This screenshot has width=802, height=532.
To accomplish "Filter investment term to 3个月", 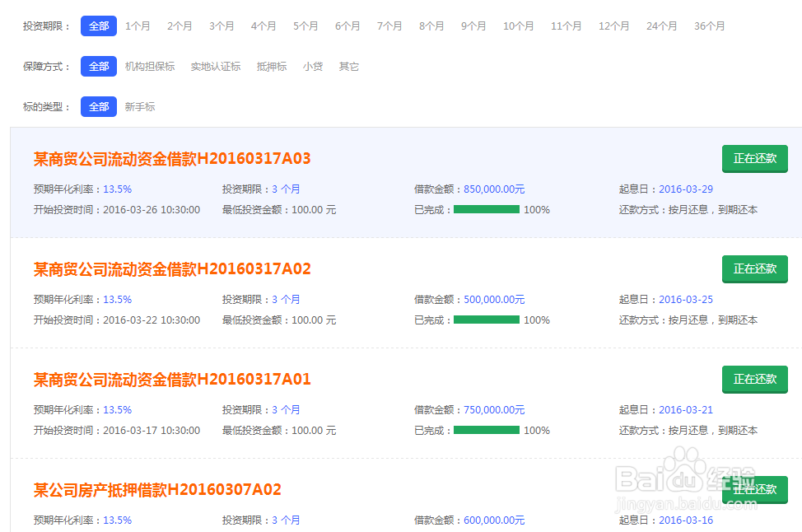I will tap(221, 26).
